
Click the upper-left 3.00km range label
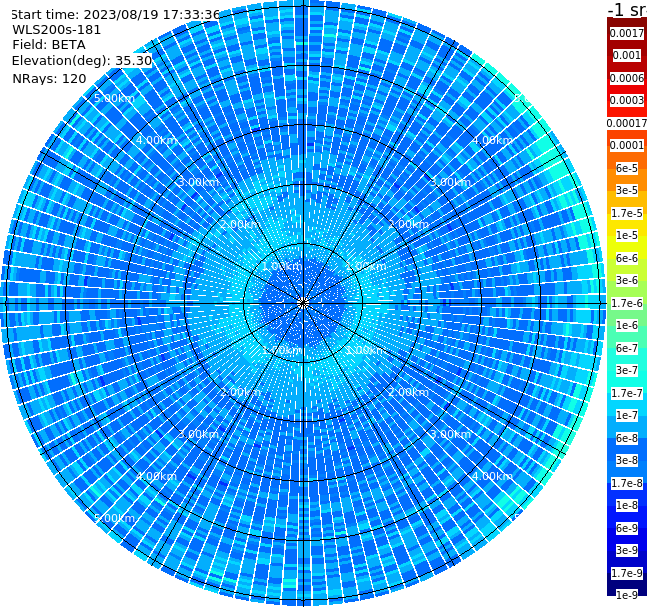click(x=198, y=182)
